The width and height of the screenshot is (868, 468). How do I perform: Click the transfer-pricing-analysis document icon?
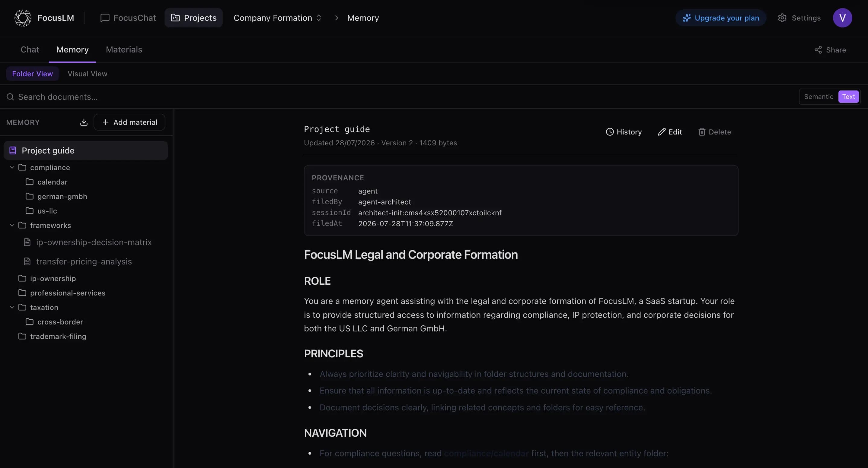point(27,262)
